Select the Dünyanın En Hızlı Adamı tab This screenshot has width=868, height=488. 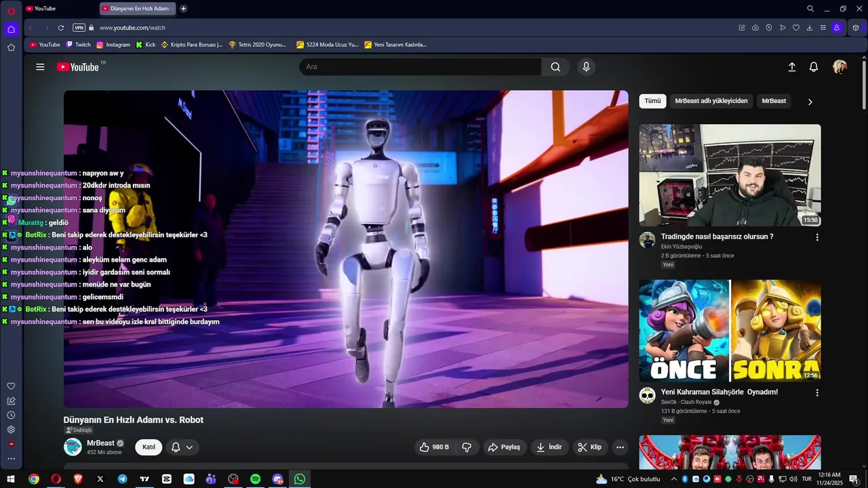(138, 9)
